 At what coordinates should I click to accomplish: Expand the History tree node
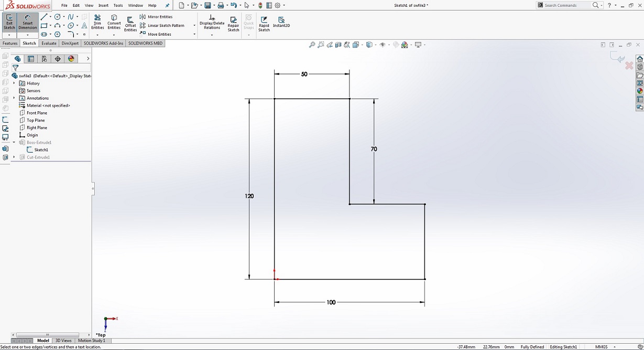(x=14, y=83)
